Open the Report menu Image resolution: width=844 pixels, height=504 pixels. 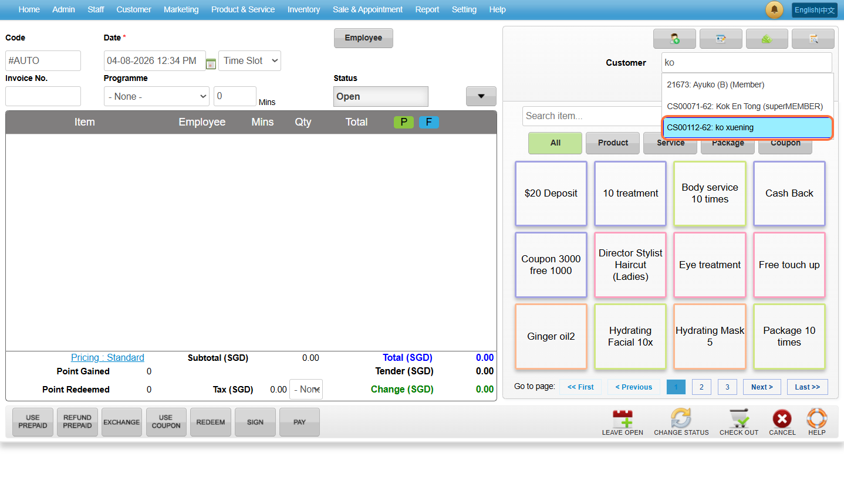tap(427, 9)
